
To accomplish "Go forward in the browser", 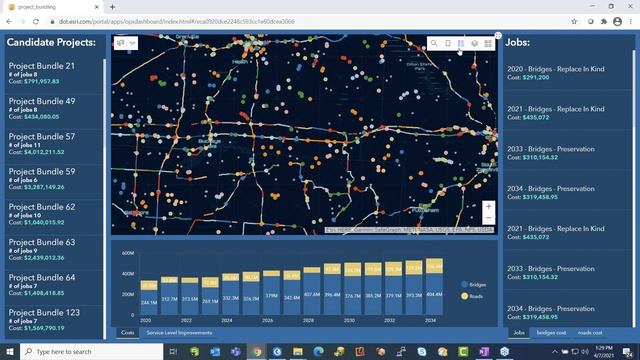I will tap(22, 22).
